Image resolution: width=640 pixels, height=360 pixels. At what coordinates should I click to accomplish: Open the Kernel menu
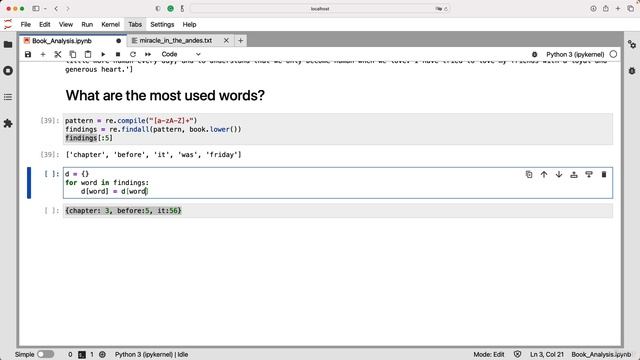point(110,24)
